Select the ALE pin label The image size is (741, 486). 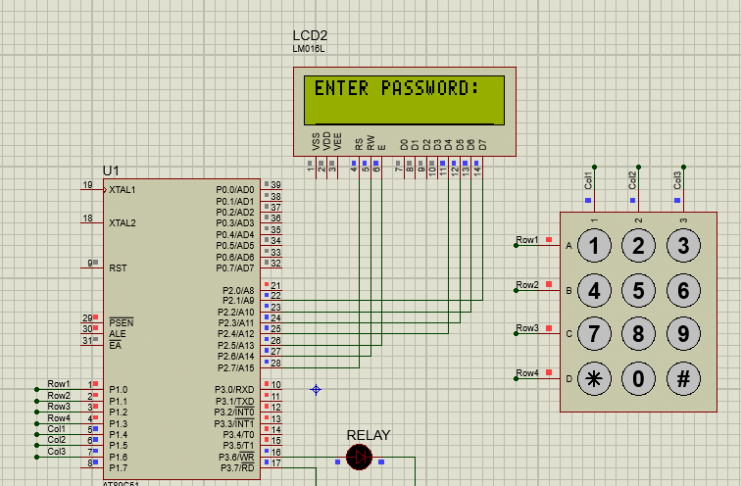point(117,334)
